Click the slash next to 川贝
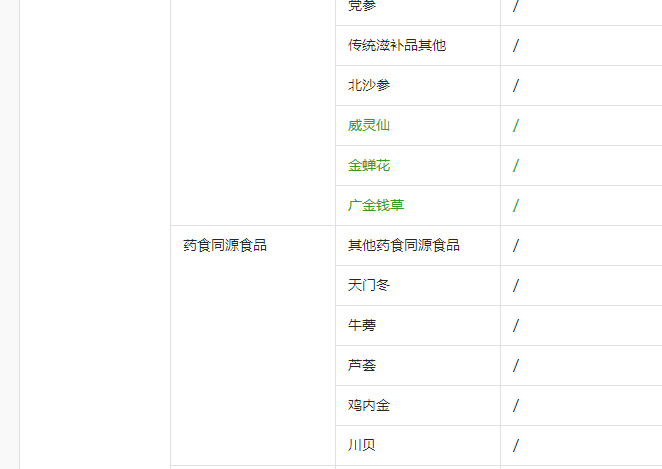Viewport: 662px width, 469px height. point(515,445)
